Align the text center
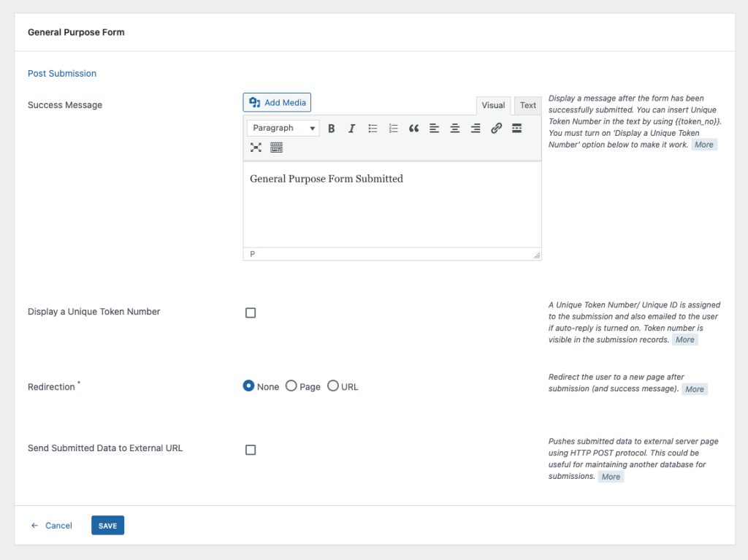The height and width of the screenshot is (560, 748). coord(454,128)
